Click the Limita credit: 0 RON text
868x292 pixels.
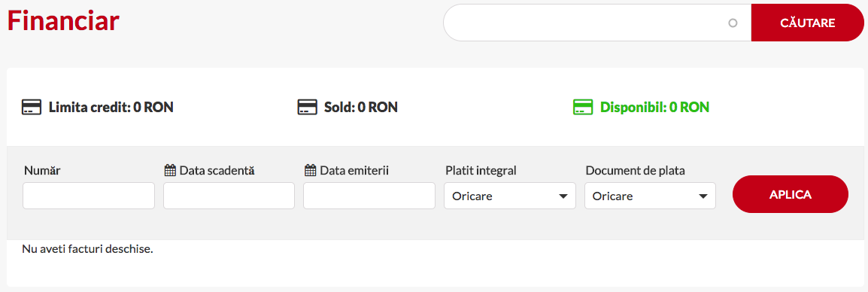111,107
